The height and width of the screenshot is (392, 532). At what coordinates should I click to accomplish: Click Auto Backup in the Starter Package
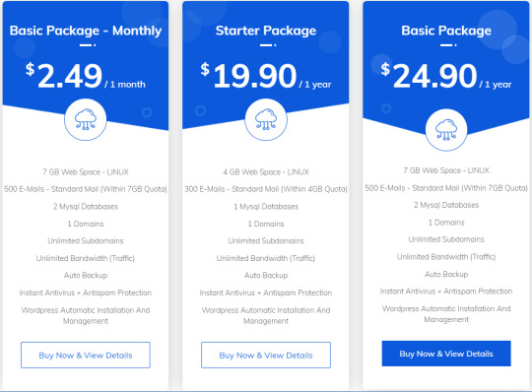tap(266, 275)
